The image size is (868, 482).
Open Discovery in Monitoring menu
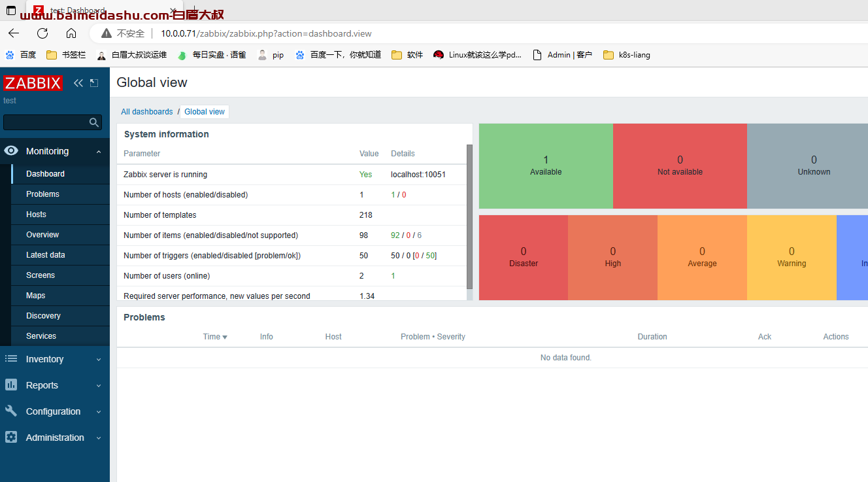(x=60, y=316)
